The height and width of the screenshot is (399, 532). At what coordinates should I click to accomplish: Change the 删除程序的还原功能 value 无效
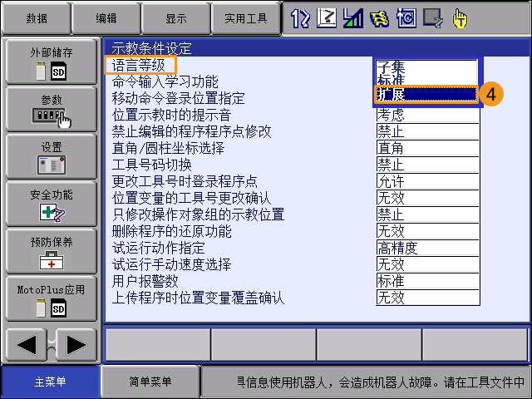pos(428,231)
